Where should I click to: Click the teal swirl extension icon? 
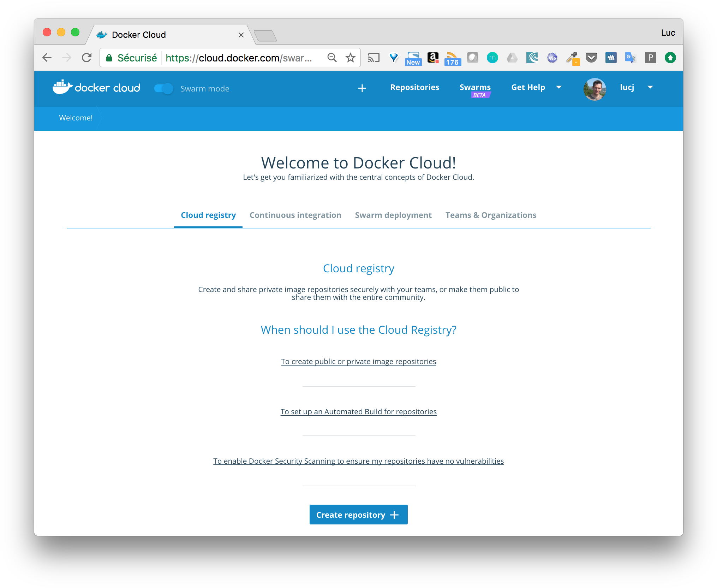[532, 58]
